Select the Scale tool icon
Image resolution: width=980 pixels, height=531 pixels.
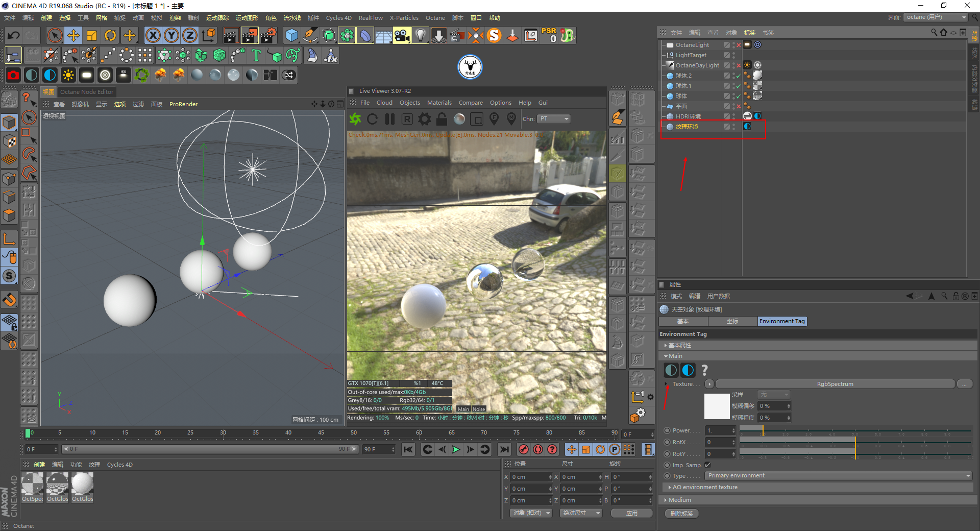click(92, 35)
